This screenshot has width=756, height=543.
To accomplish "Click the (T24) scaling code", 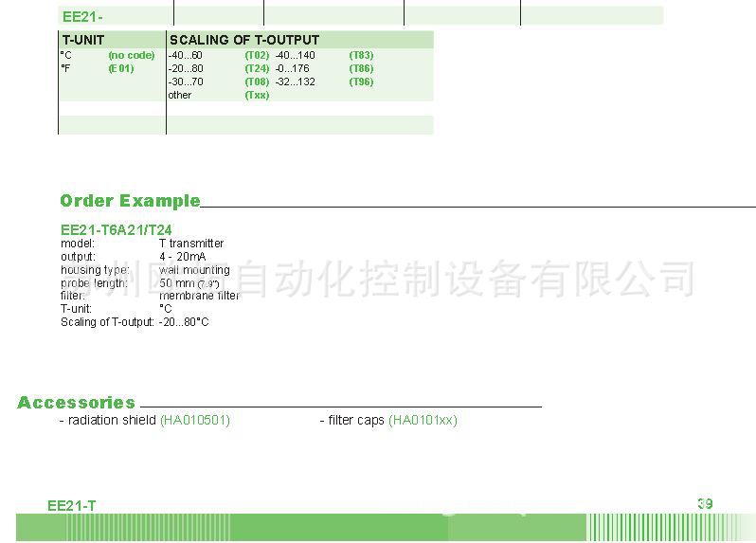I will 257,68.
